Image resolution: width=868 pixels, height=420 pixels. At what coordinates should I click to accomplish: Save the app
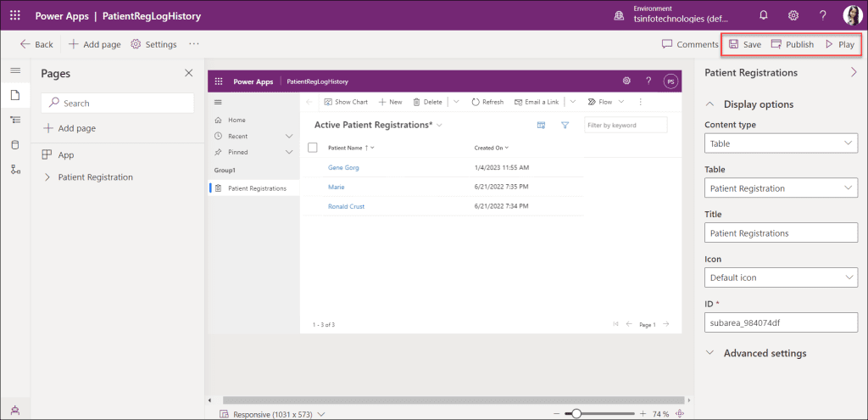745,44
